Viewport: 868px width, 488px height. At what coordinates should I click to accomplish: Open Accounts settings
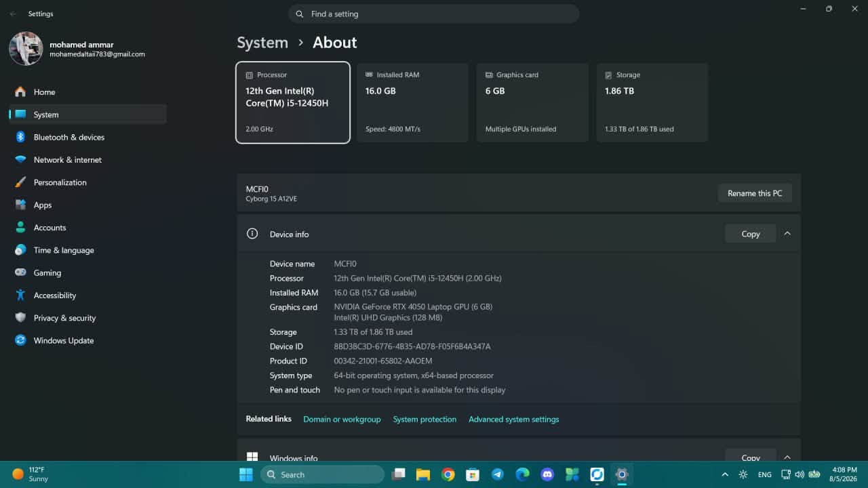87,228
